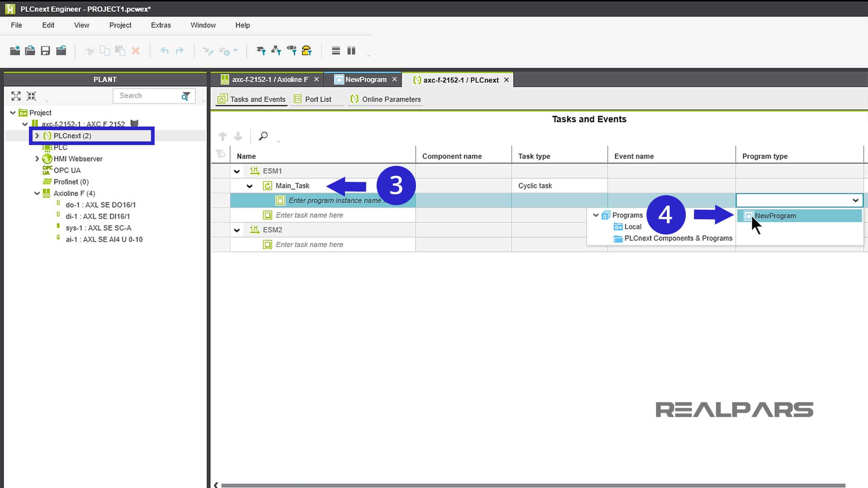Select do-1 : AXL SE DO16/1 module

point(96,205)
